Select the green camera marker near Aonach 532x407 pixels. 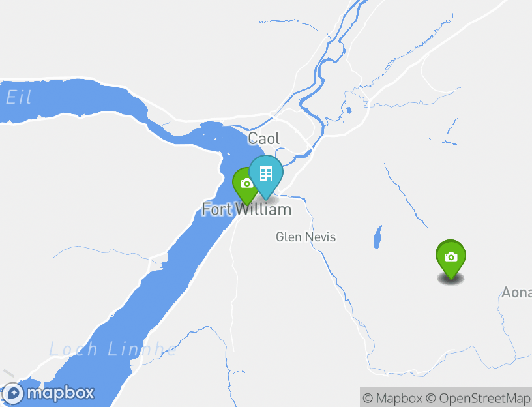tap(451, 259)
